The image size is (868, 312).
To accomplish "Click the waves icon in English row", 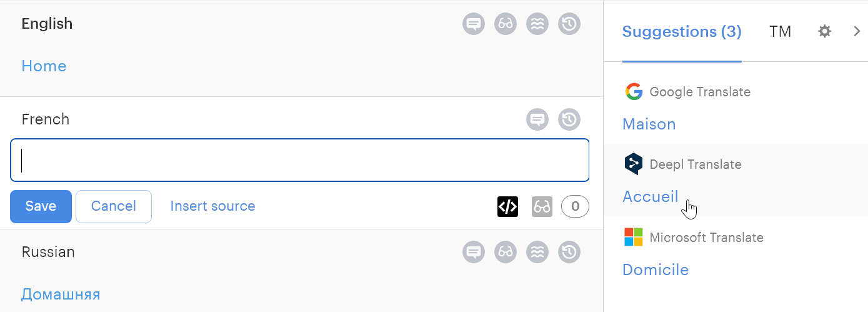I will [x=537, y=24].
